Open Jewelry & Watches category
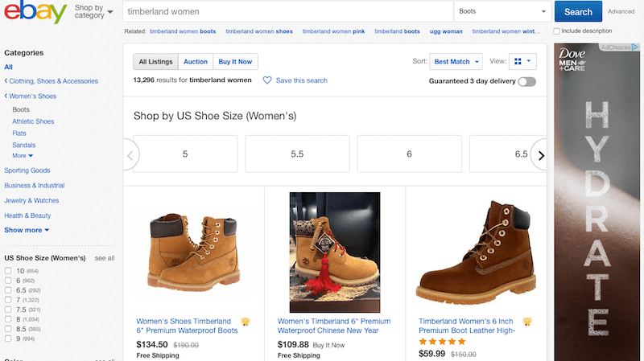Screen dimensions: 644x361 tap(31, 201)
